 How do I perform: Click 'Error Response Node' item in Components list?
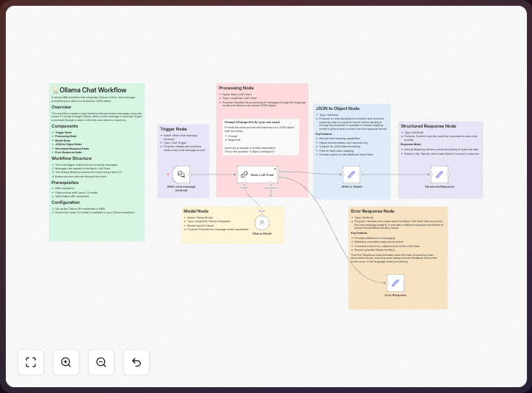click(x=68, y=153)
